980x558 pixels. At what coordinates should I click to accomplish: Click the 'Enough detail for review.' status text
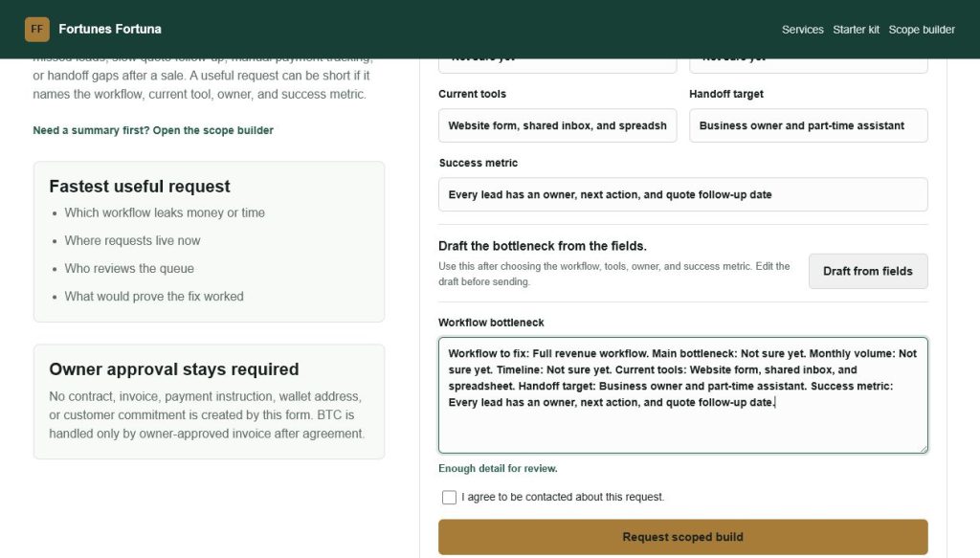[498, 468]
